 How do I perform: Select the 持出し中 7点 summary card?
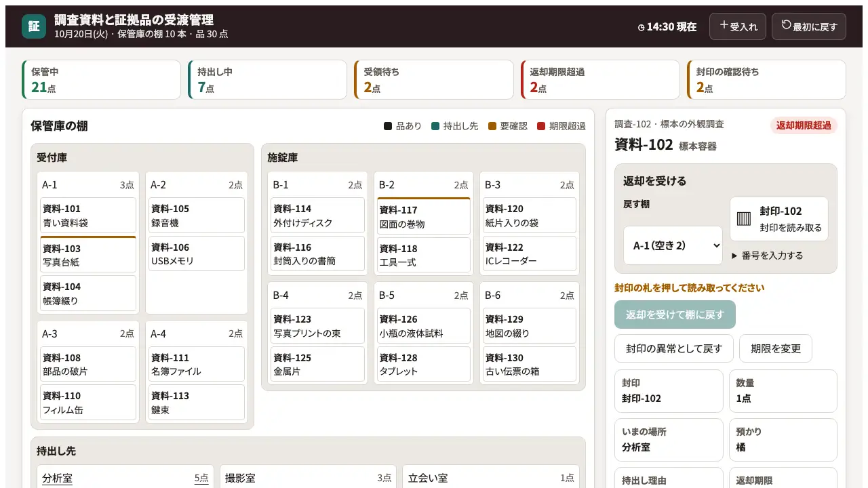click(x=268, y=80)
